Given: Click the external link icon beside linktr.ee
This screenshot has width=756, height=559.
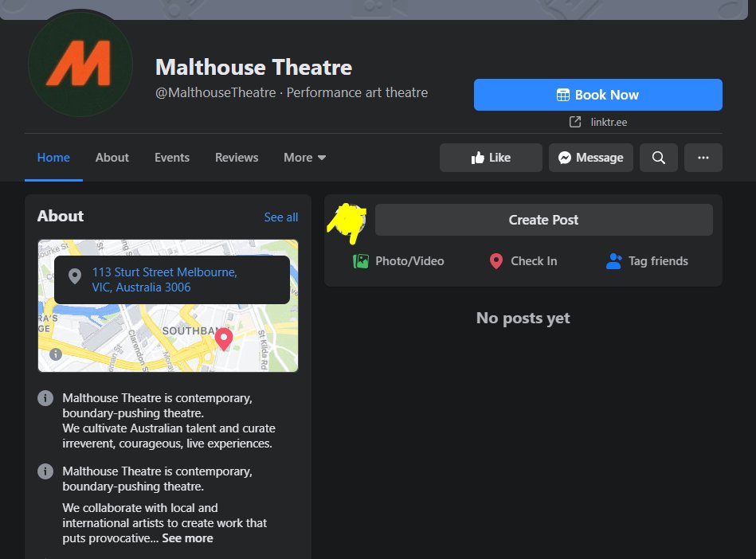Looking at the screenshot, I should click(574, 122).
